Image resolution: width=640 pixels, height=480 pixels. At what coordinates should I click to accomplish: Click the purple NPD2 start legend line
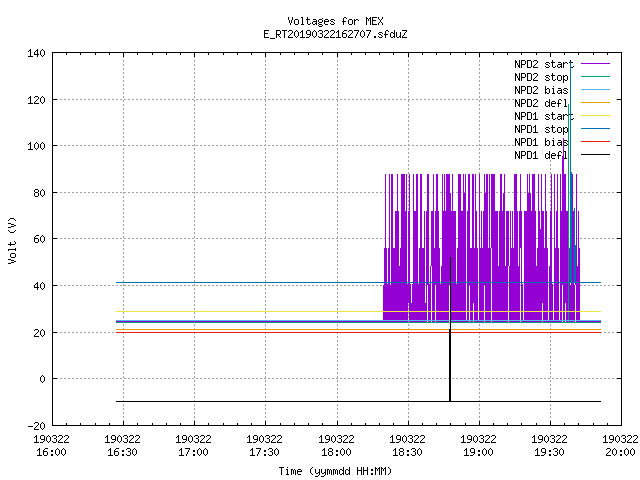point(595,64)
